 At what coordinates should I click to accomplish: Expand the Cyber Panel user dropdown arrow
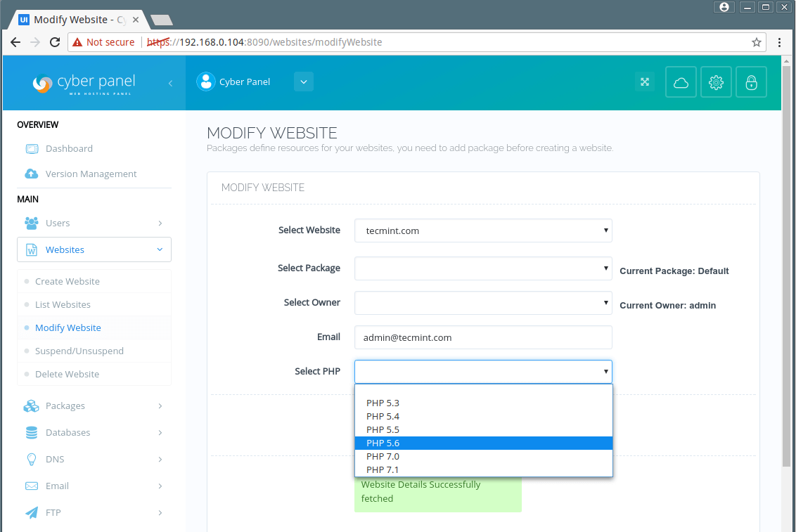[303, 82]
